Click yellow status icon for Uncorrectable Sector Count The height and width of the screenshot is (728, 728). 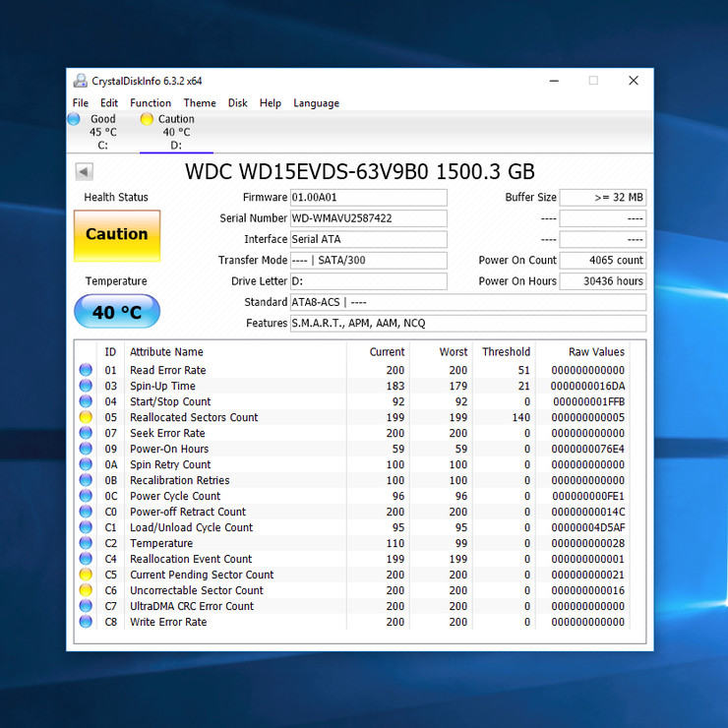pyautogui.click(x=86, y=590)
